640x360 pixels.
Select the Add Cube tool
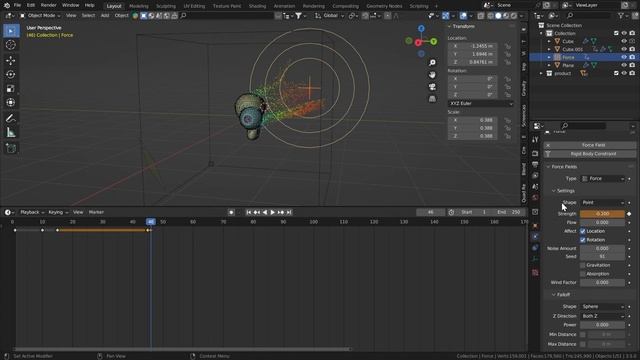click(x=11, y=148)
